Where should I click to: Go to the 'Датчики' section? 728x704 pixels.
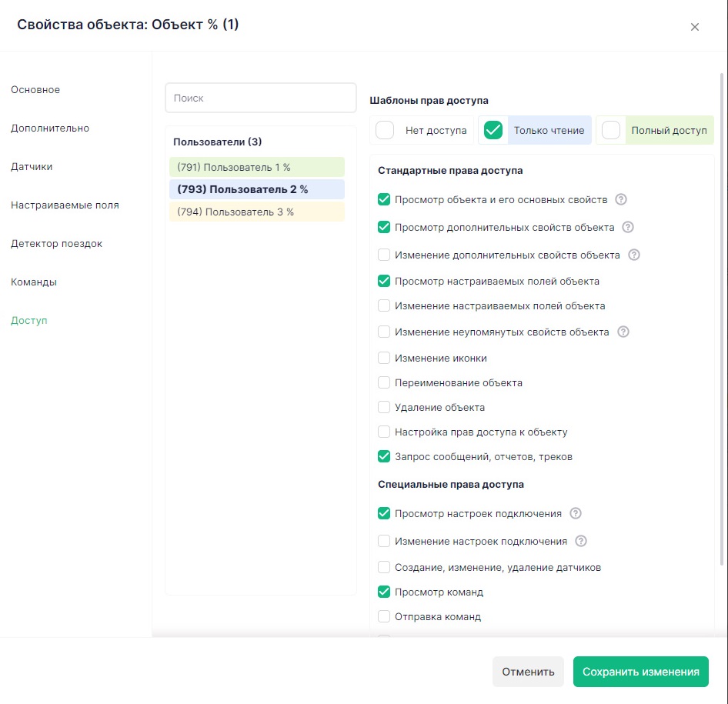tap(32, 167)
